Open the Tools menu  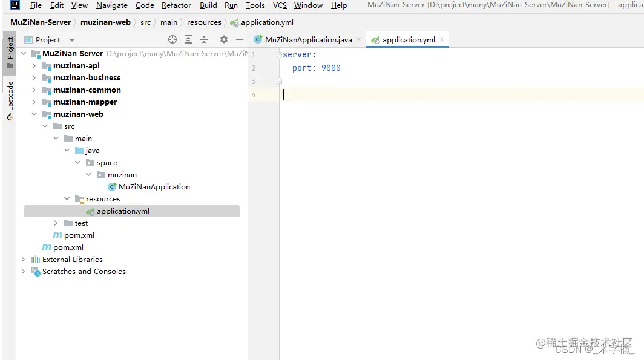[255, 5]
